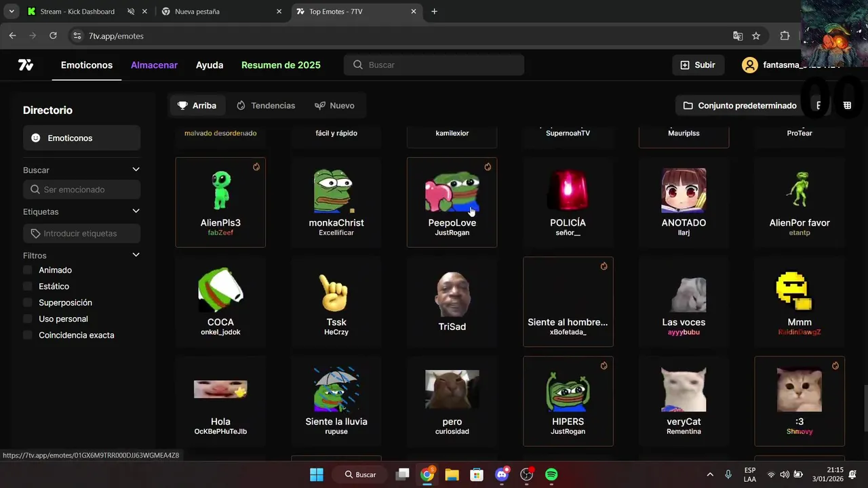868x488 pixels.
Task: Open the Hola emote image
Action: 220,389
